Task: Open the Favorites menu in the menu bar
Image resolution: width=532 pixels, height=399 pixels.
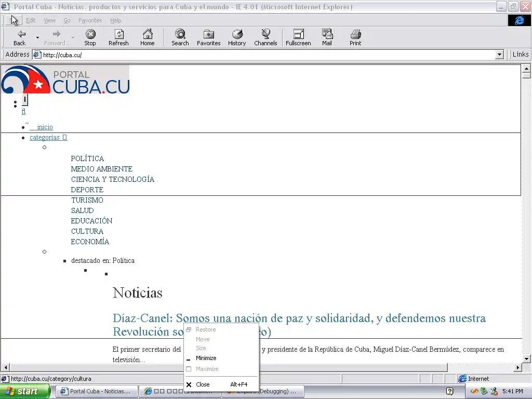Action: [90, 20]
